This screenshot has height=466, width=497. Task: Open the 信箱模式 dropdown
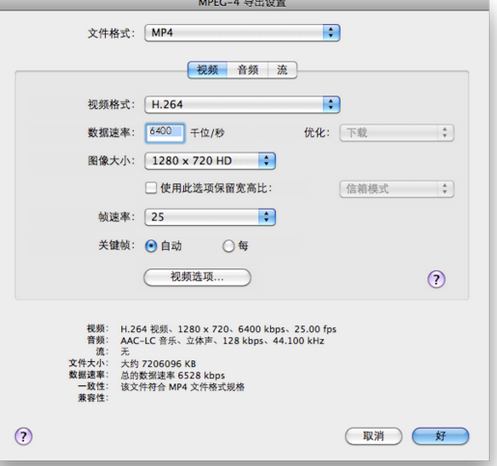[x=397, y=189]
